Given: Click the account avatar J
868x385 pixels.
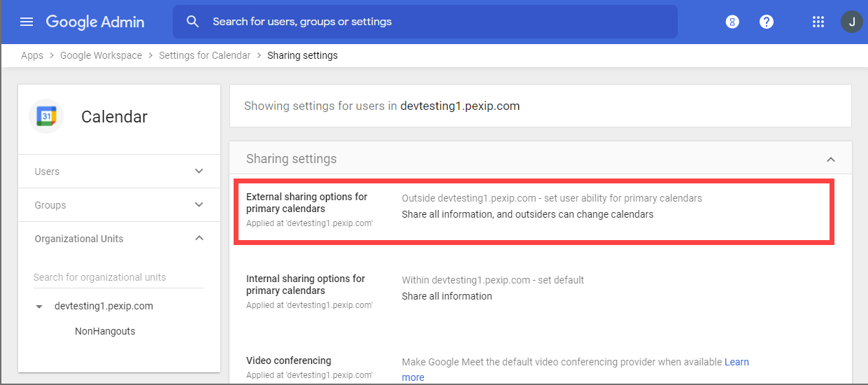Looking at the screenshot, I should (x=851, y=22).
